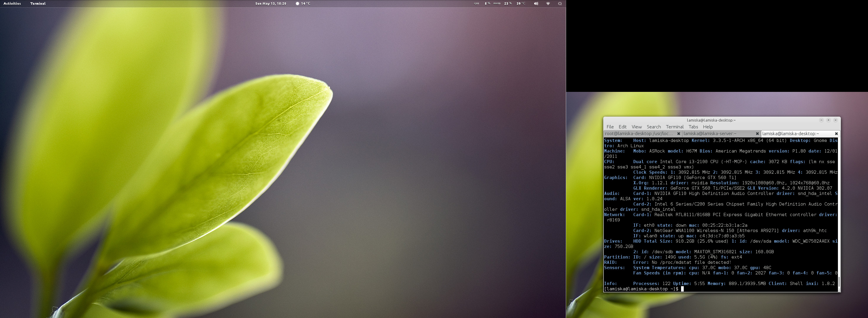Click the terminal window resize grip
This screenshot has width=868, height=318.
[x=839, y=290]
